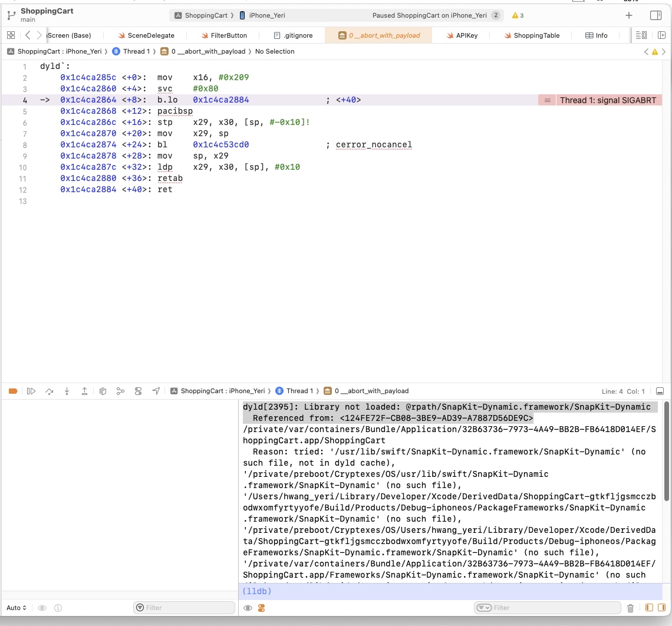Click the Library not loaded console line
Image resolution: width=672 pixels, height=626 pixels.
pyautogui.click(x=447, y=407)
